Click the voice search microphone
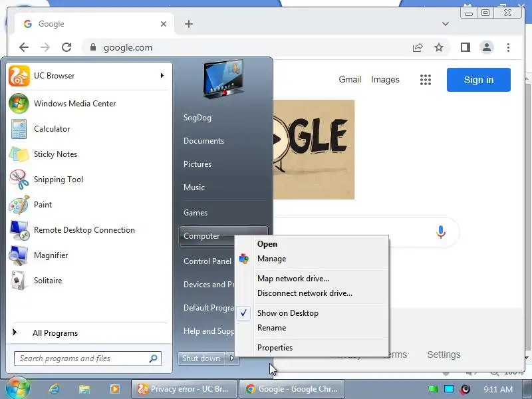 pos(441,232)
